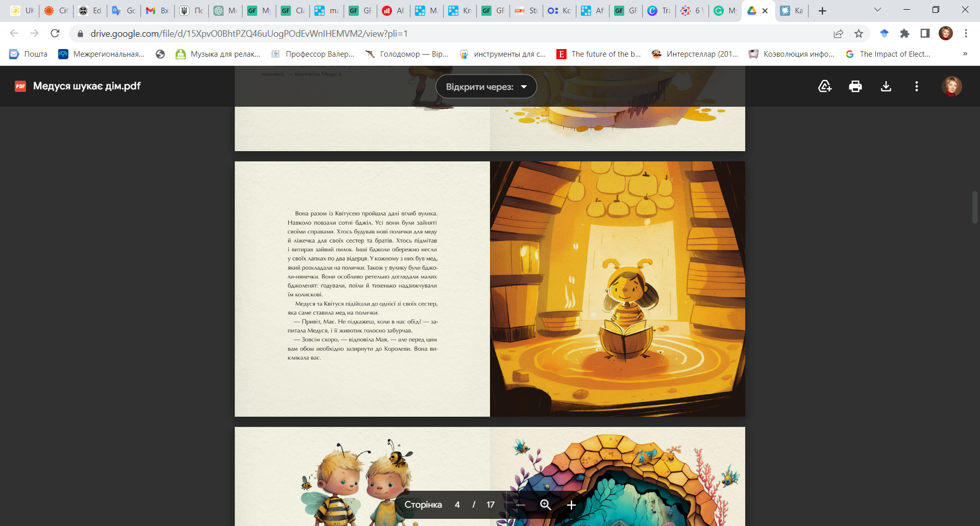
Task: Switch to the last 'Ka' tab
Action: coord(792,11)
